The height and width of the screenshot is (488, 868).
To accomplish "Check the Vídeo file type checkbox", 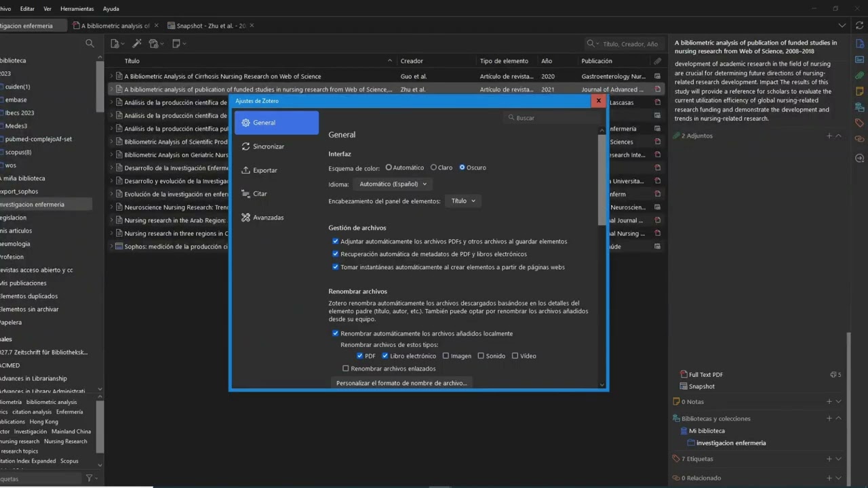I will [515, 356].
